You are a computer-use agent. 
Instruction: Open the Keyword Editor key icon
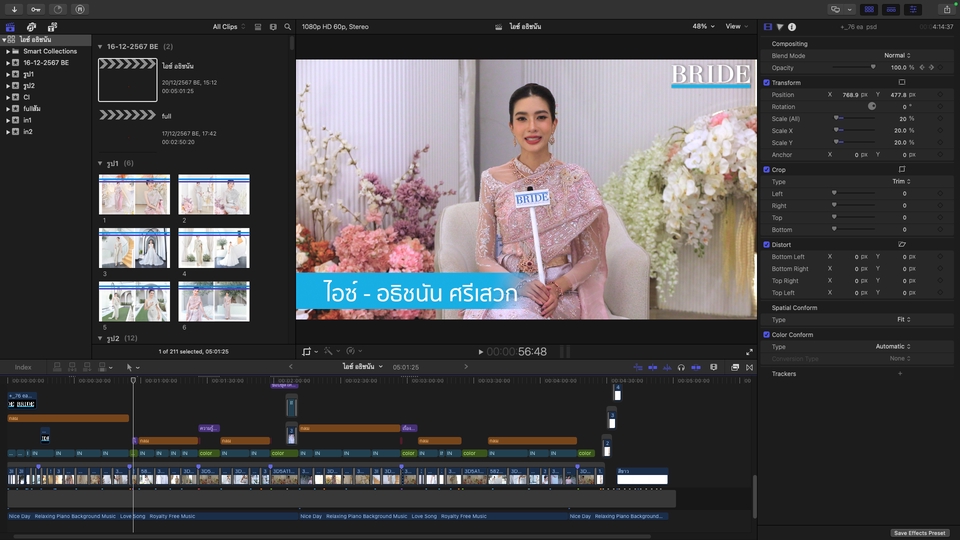(36, 9)
